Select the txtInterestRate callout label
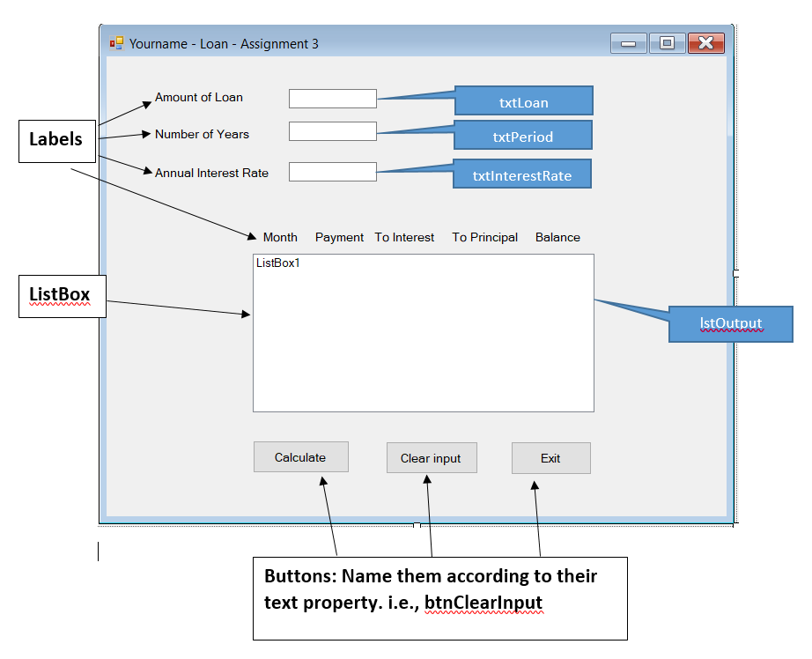Image resolution: width=812 pixels, height=659 pixels. pyautogui.click(x=521, y=174)
